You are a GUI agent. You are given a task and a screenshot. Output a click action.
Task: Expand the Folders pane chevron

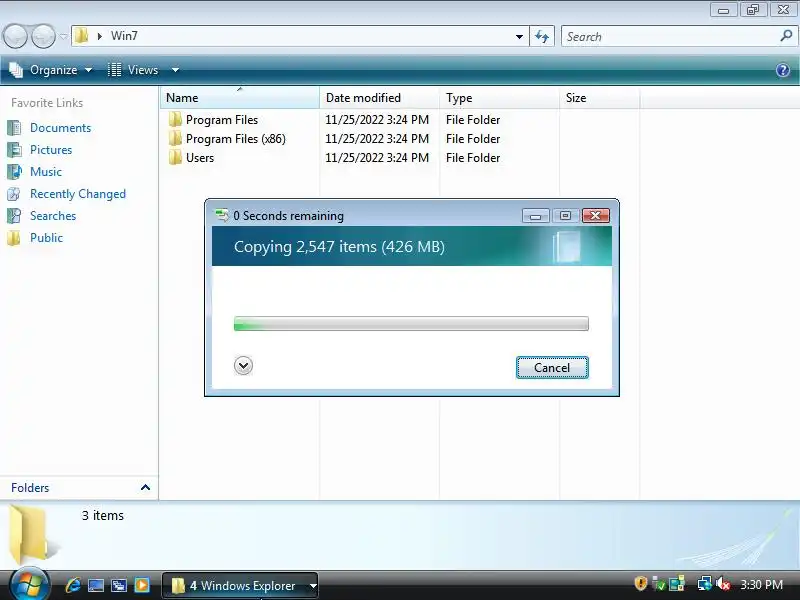point(145,487)
